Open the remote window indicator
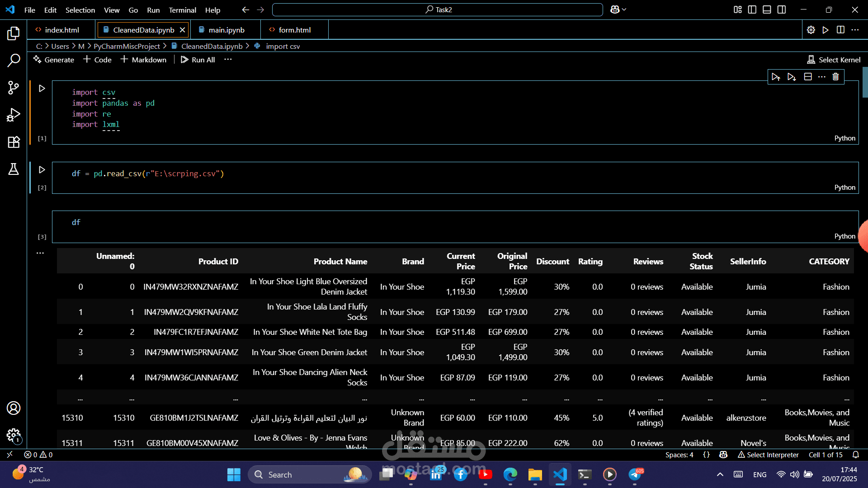 (x=9, y=455)
